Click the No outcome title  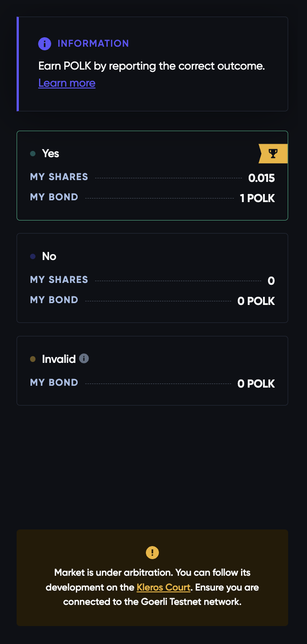coord(49,256)
